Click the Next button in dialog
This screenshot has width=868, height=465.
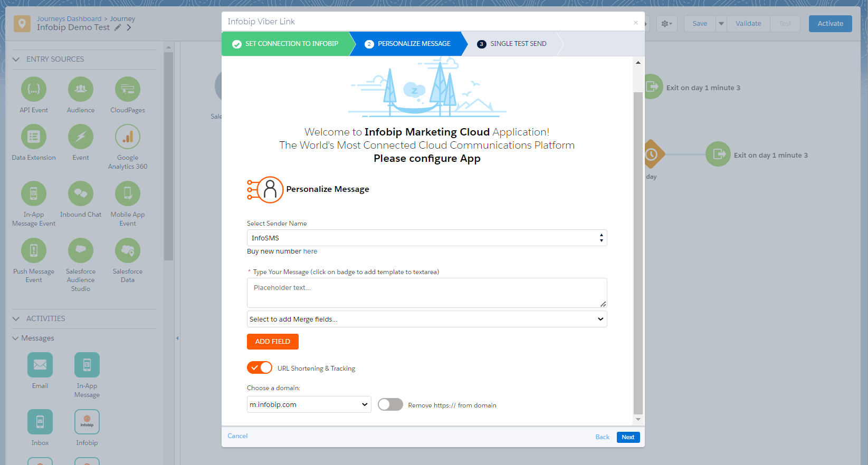click(x=628, y=437)
